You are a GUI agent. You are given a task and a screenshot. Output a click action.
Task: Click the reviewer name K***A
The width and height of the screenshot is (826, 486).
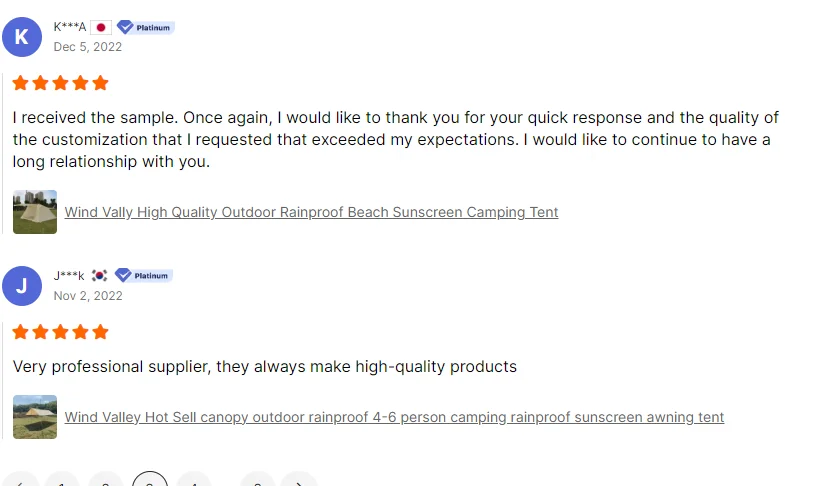click(x=70, y=27)
